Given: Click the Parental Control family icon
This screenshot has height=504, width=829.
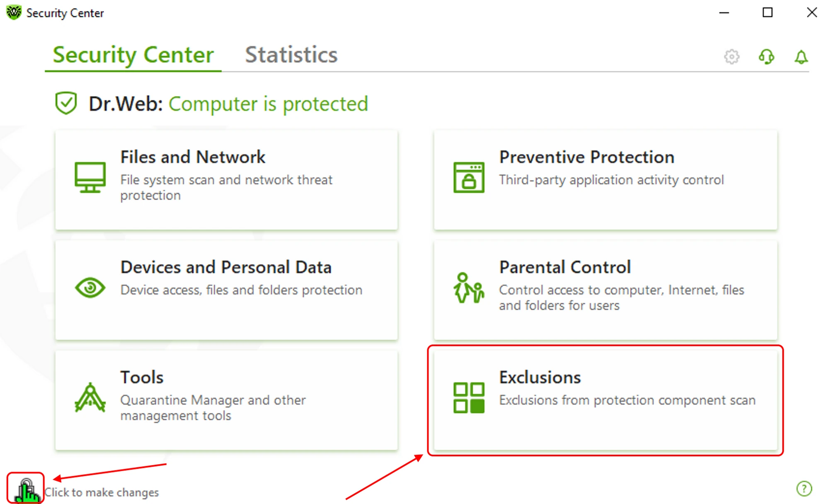Looking at the screenshot, I should click(x=469, y=288).
